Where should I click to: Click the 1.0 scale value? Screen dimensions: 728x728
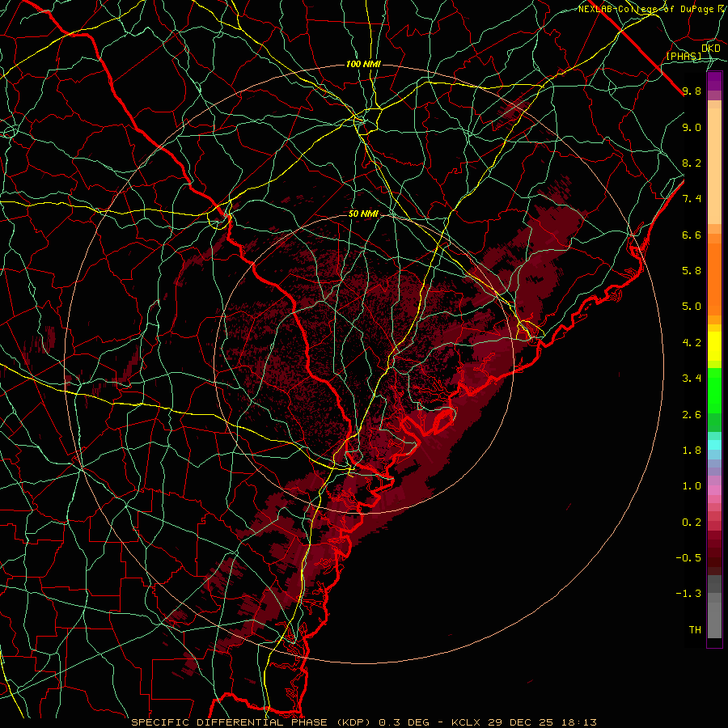692,486
